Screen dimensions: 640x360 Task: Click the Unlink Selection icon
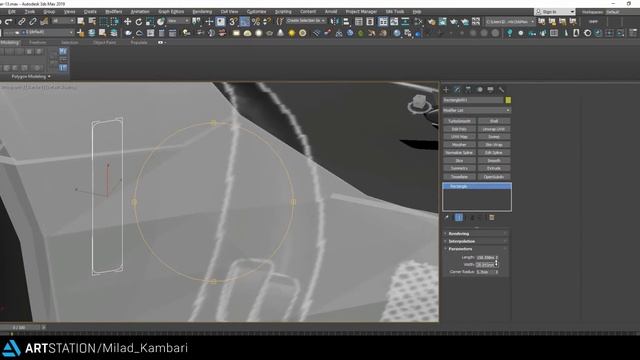click(33, 22)
